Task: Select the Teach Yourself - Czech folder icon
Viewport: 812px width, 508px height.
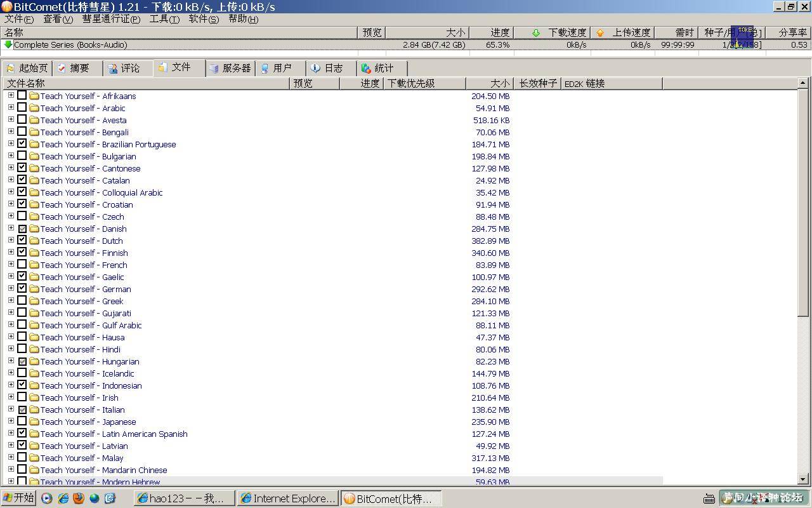Action: (x=34, y=217)
